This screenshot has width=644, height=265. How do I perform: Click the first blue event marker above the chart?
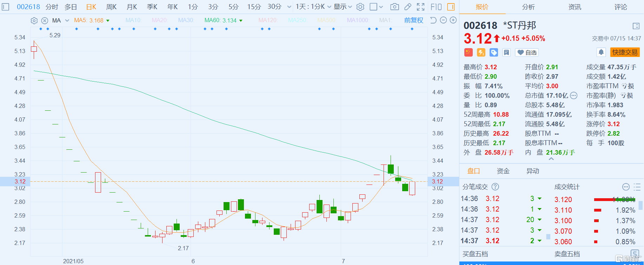coord(41,29)
